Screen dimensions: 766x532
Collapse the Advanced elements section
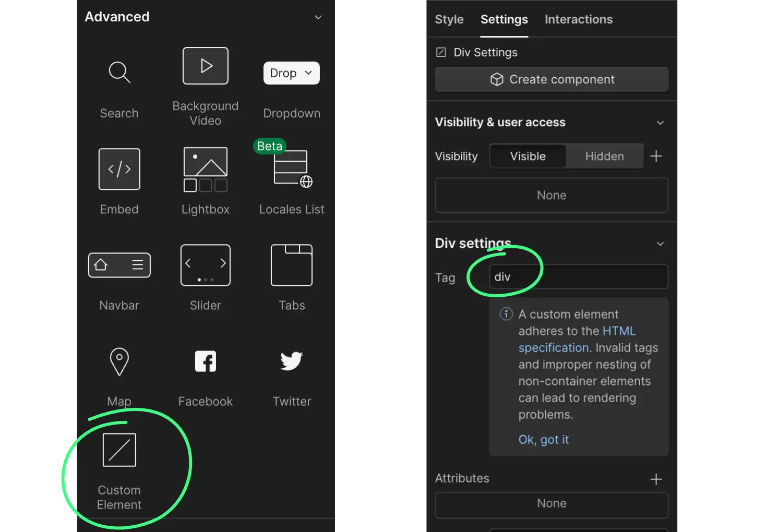(x=318, y=17)
